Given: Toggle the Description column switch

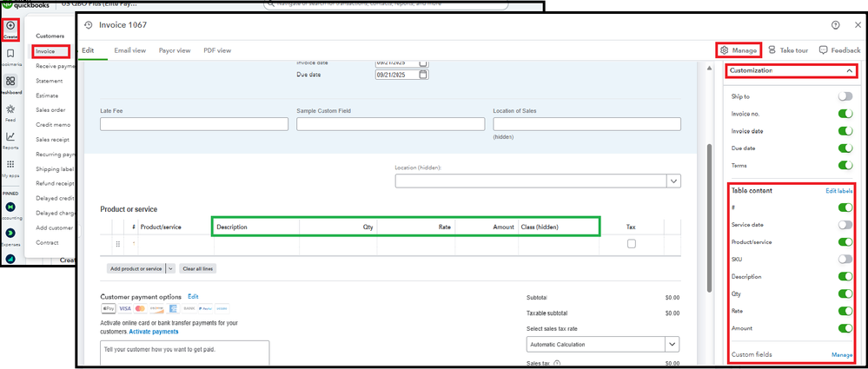Looking at the screenshot, I should (x=845, y=276).
